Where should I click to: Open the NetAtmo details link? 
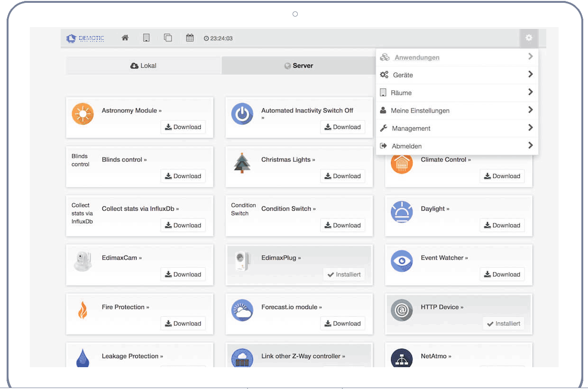pos(436,356)
